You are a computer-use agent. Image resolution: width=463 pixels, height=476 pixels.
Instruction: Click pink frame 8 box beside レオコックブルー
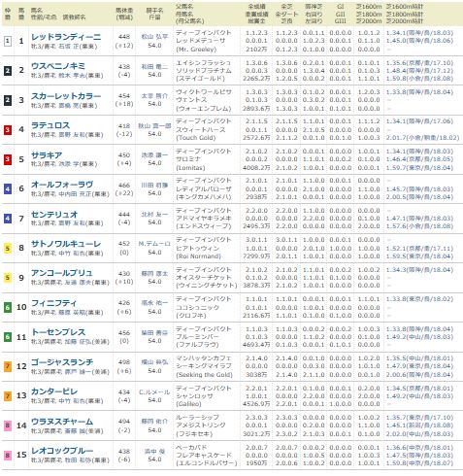point(8,456)
